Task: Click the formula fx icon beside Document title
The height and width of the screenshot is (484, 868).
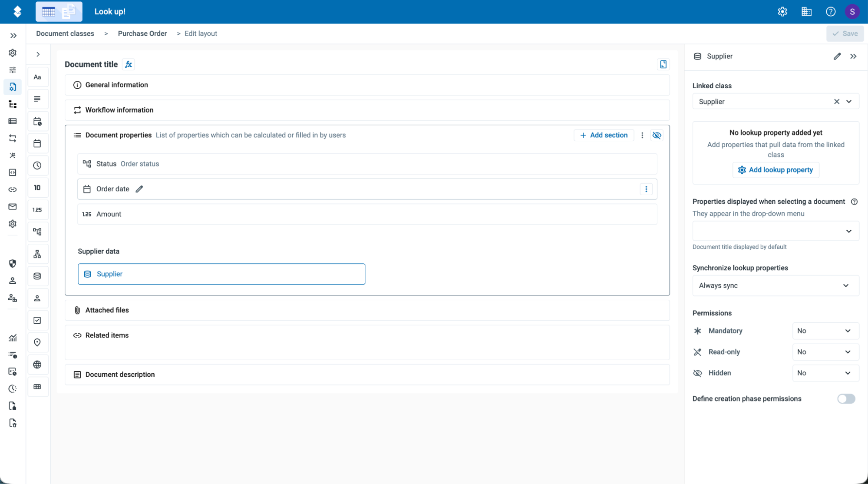Action: (x=129, y=64)
